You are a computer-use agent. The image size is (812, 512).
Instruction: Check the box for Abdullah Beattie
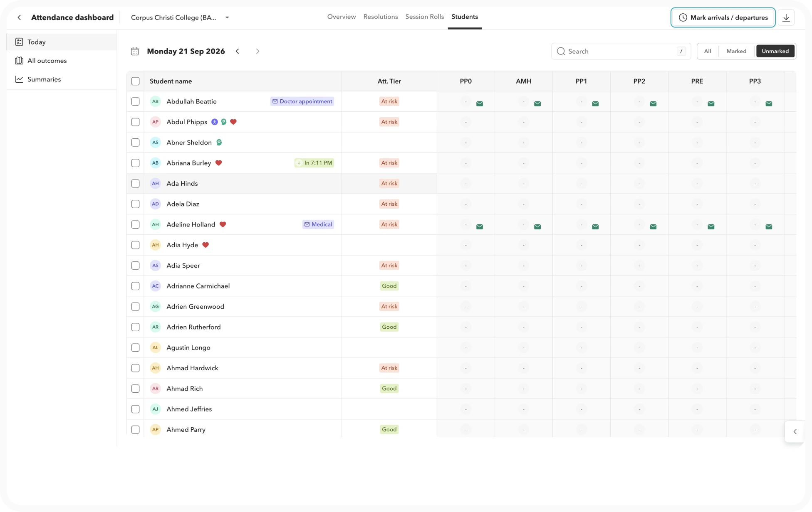click(136, 101)
